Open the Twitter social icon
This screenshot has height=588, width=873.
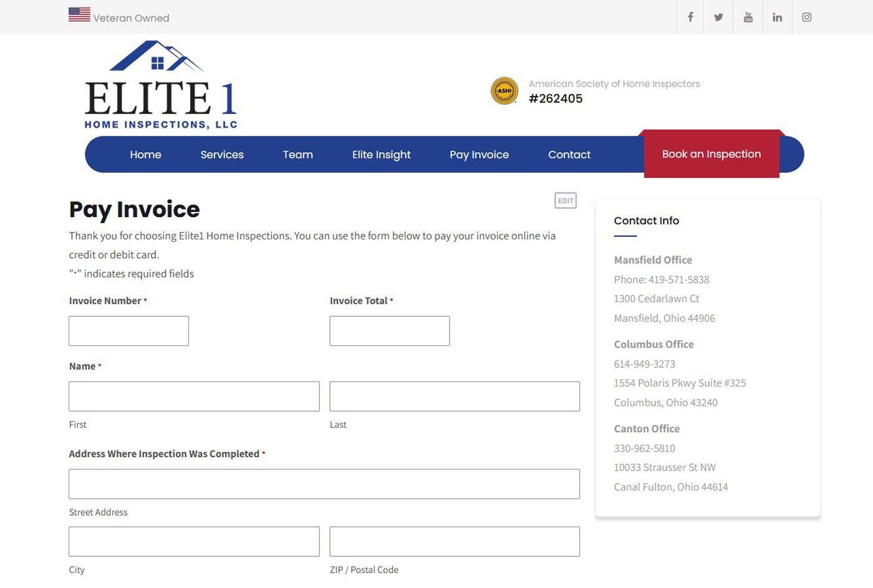(719, 17)
